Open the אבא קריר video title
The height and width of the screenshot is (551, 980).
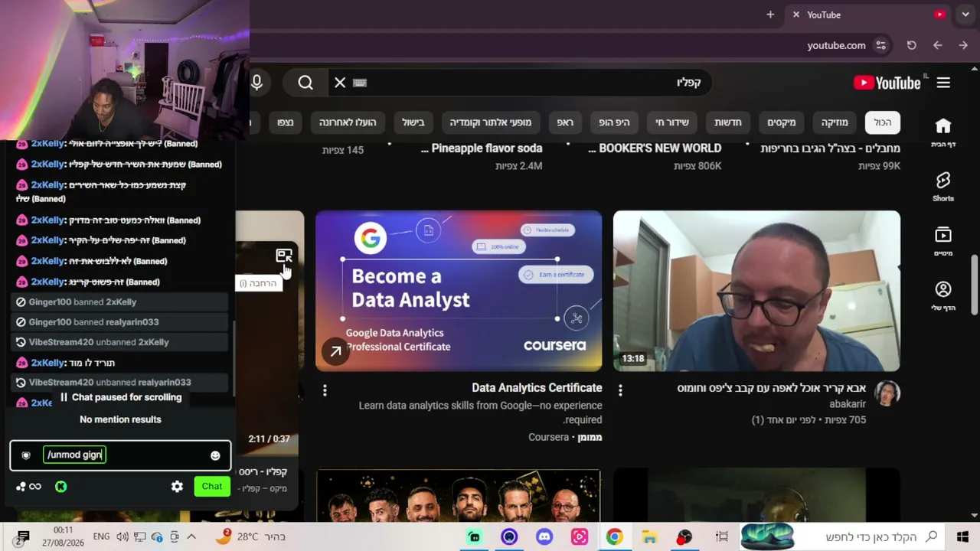tap(772, 388)
